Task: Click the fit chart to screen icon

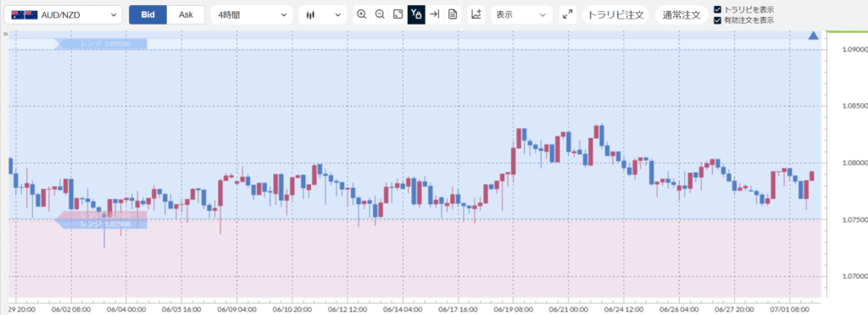Action: [x=398, y=15]
